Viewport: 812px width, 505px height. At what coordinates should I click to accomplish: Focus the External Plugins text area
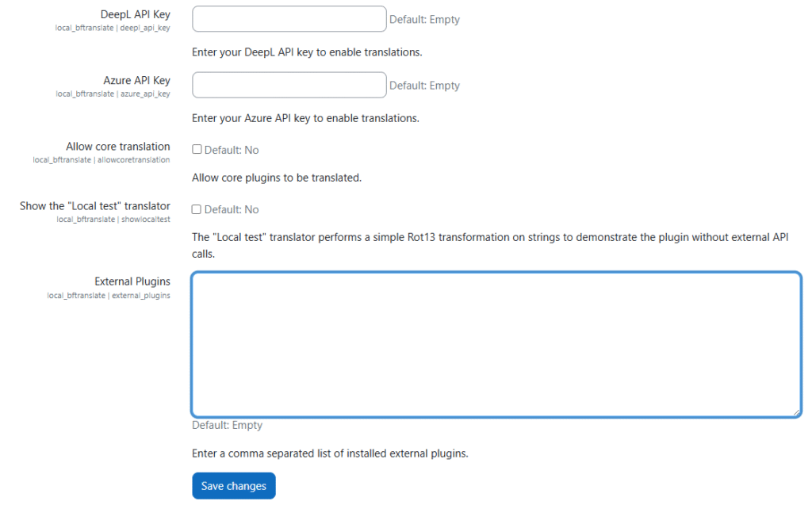tap(496, 344)
